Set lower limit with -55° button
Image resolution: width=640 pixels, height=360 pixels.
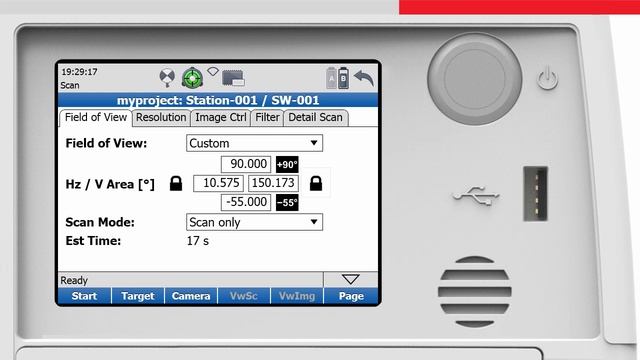pos(287,202)
